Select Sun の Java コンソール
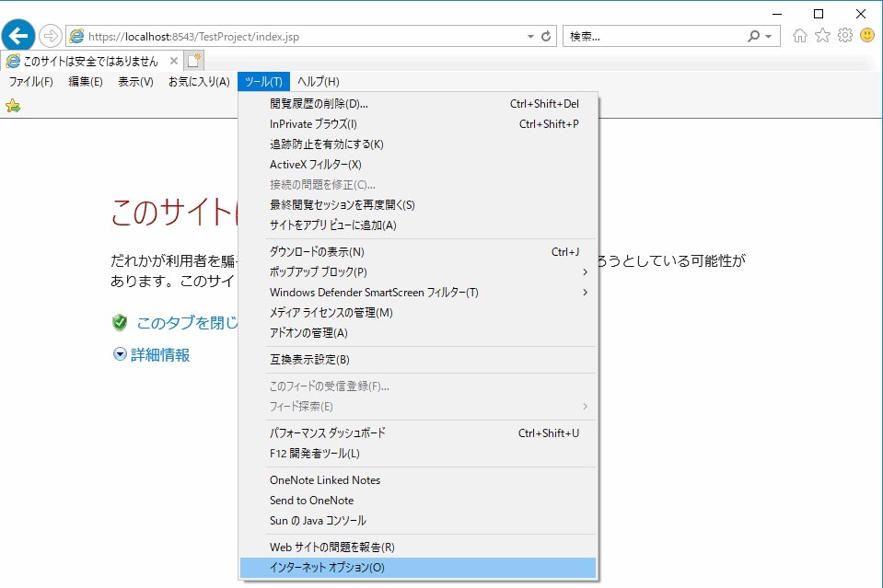The image size is (883, 588). pos(418,521)
